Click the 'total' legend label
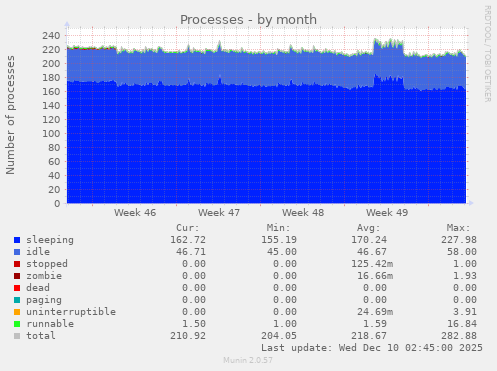The width and height of the screenshot is (497, 371). point(41,336)
